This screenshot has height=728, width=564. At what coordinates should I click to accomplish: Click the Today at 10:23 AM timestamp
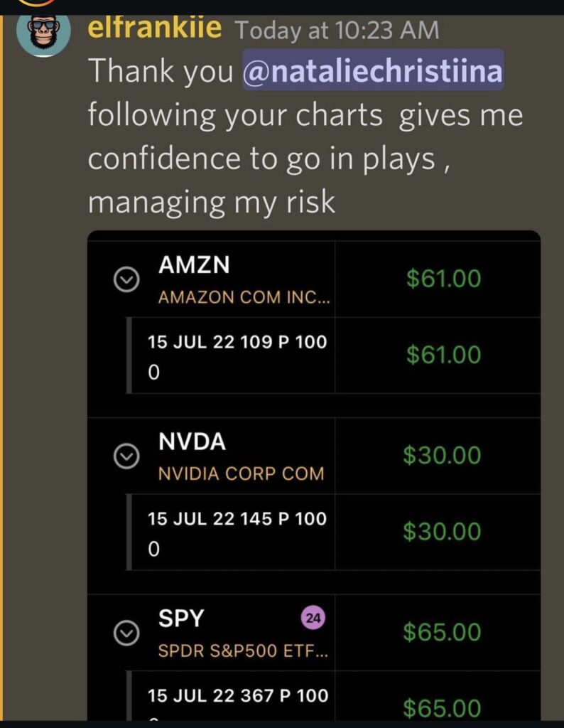coord(336,31)
